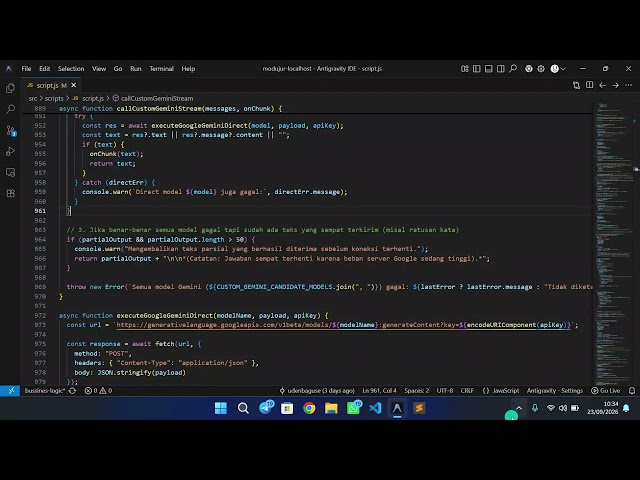640x480 pixels.
Task: Click the Antigravity logo in title bar
Action: coord(9,69)
